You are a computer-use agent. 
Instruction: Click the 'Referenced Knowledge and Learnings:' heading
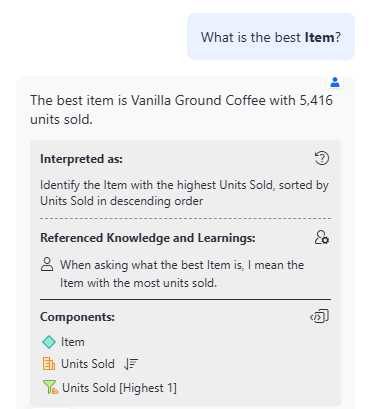(x=148, y=238)
